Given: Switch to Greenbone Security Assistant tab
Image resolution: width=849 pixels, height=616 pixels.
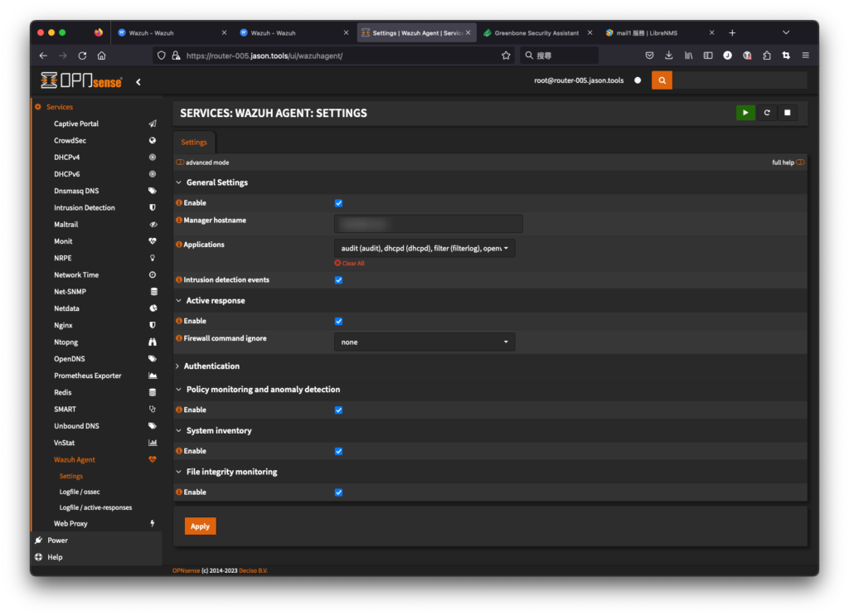Looking at the screenshot, I should click(x=537, y=33).
